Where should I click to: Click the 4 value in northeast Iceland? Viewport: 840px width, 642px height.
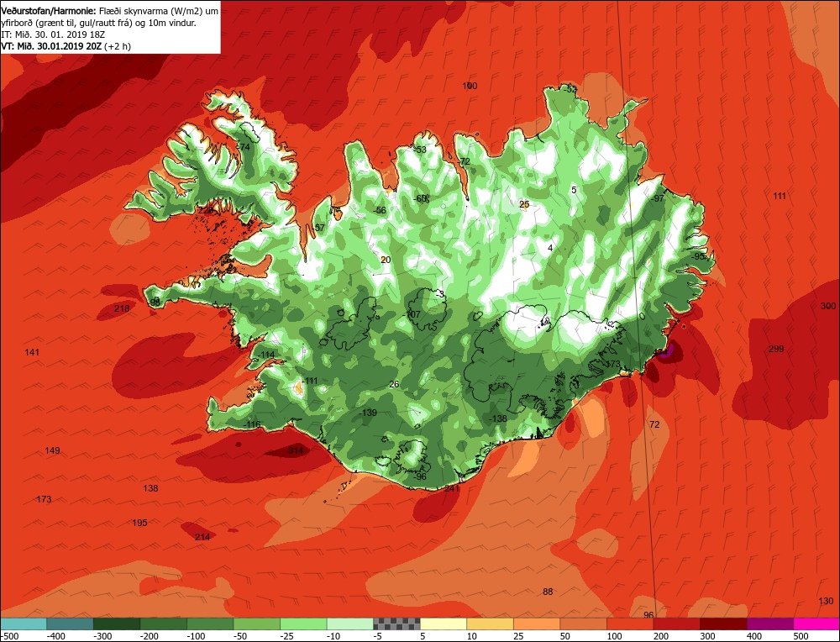tap(550, 248)
